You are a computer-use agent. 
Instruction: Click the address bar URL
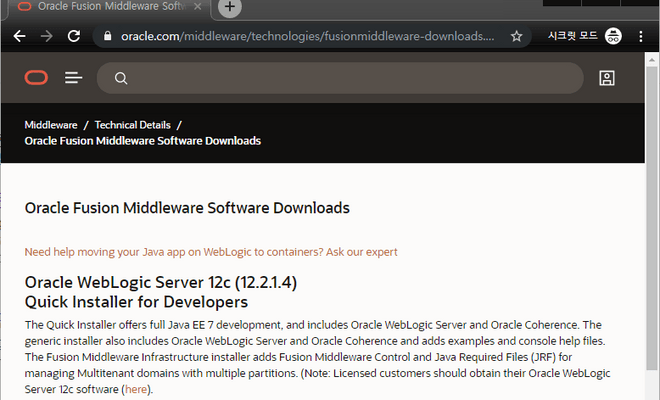click(x=307, y=36)
